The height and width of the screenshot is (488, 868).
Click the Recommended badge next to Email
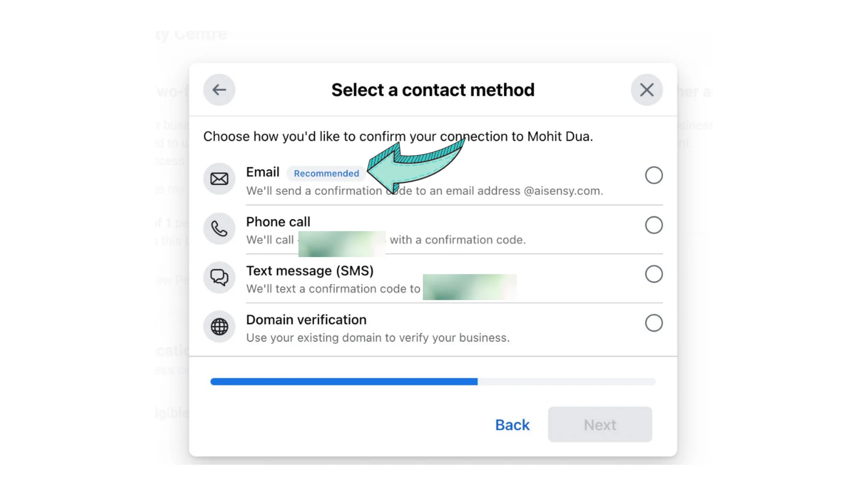(326, 173)
